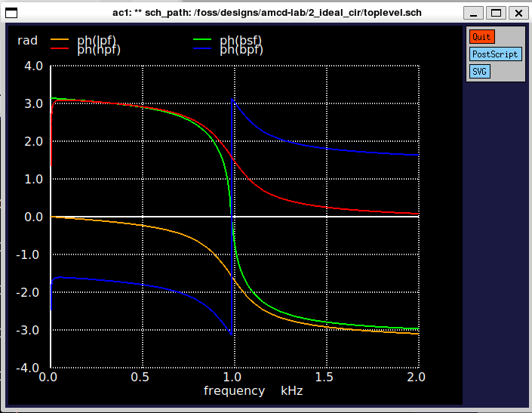Maximize the ac1 plot window
Screen dimensions: 532x413
(x=496, y=13)
